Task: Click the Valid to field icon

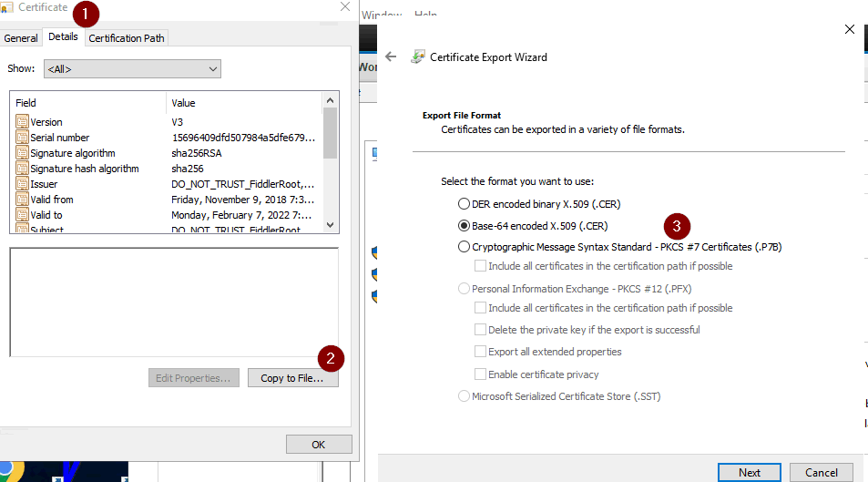Action: tap(22, 215)
